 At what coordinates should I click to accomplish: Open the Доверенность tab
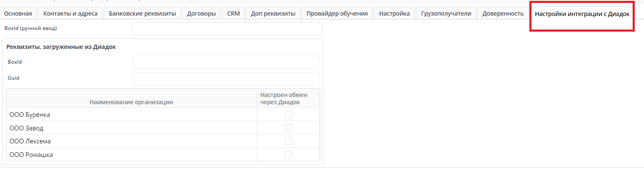[x=503, y=13]
